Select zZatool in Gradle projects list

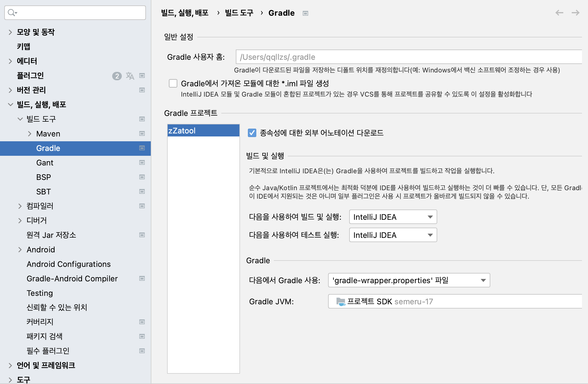(x=203, y=131)
